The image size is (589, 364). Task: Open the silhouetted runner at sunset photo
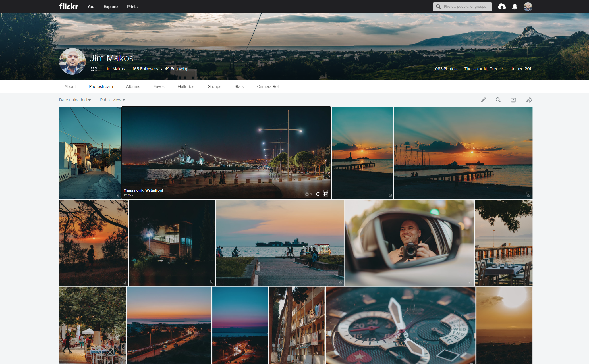[x=94, y=243]
